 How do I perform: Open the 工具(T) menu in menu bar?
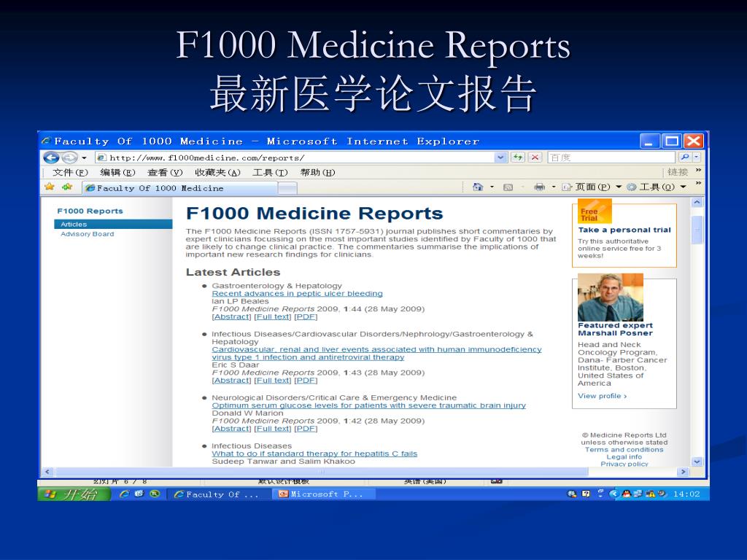click(270, 172)
